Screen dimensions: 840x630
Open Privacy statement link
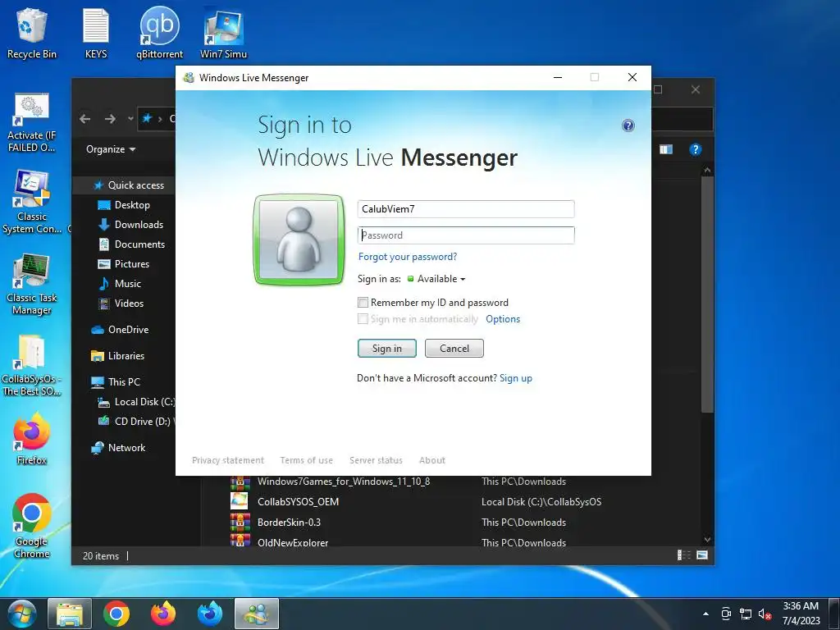tap(228, 461)
